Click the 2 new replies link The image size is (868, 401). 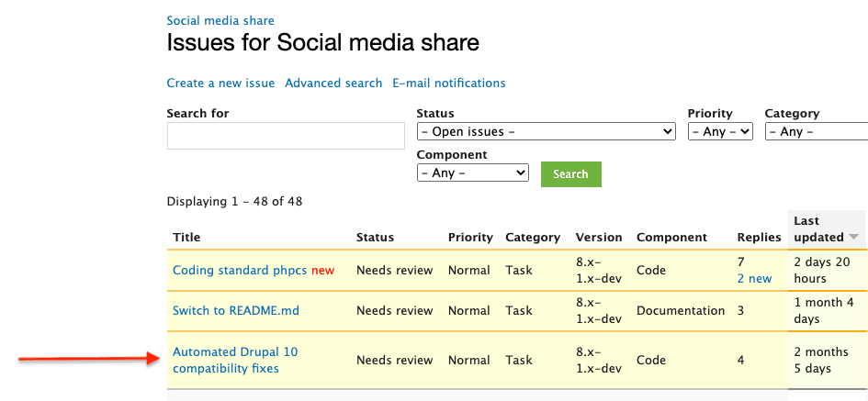click(x=754, y=279)
